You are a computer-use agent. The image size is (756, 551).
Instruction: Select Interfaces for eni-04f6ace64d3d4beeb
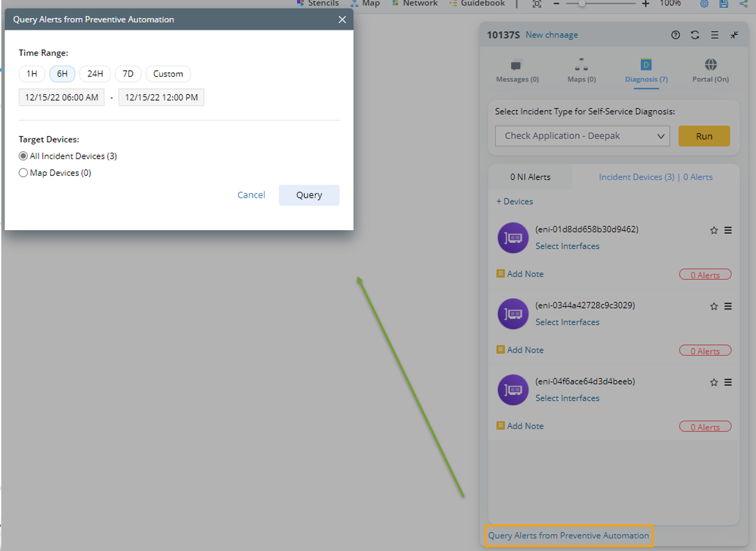pyautogui.click(x=567, y=398)
